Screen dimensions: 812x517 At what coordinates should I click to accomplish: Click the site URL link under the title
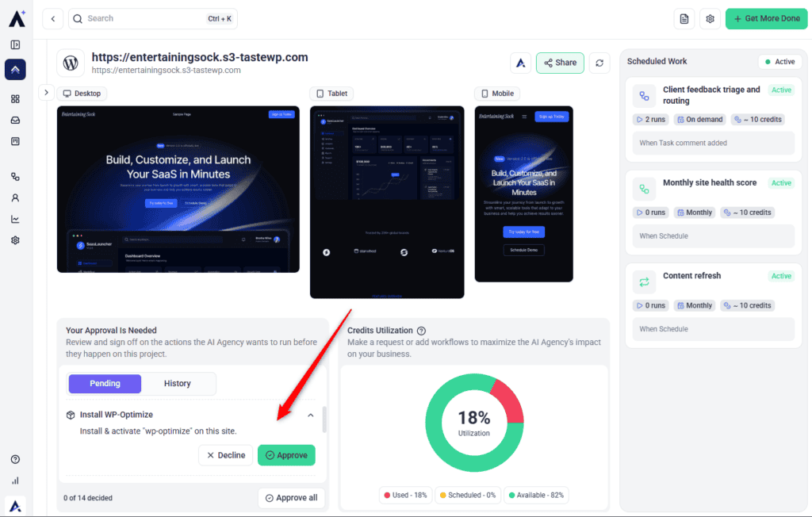[167, 71]
